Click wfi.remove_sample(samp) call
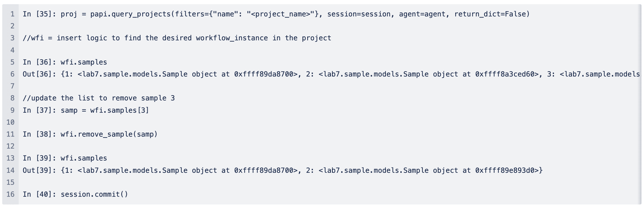 pos(109,134)
